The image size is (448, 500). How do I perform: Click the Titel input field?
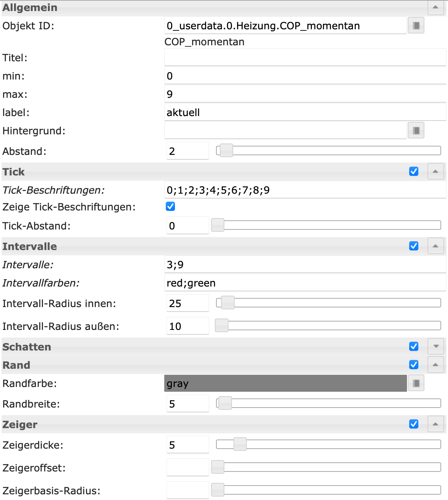(x=305, y=57)
